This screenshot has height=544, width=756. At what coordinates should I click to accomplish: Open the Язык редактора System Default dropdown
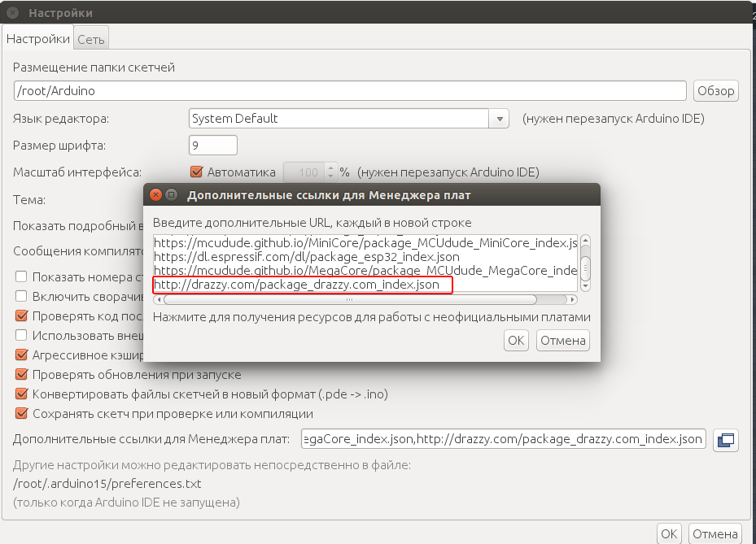[498, 119]
